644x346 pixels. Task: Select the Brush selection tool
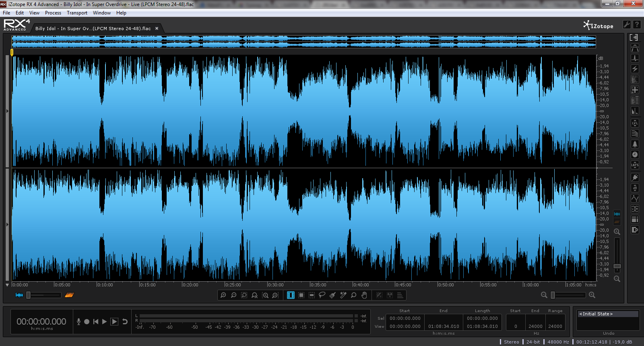332,295
